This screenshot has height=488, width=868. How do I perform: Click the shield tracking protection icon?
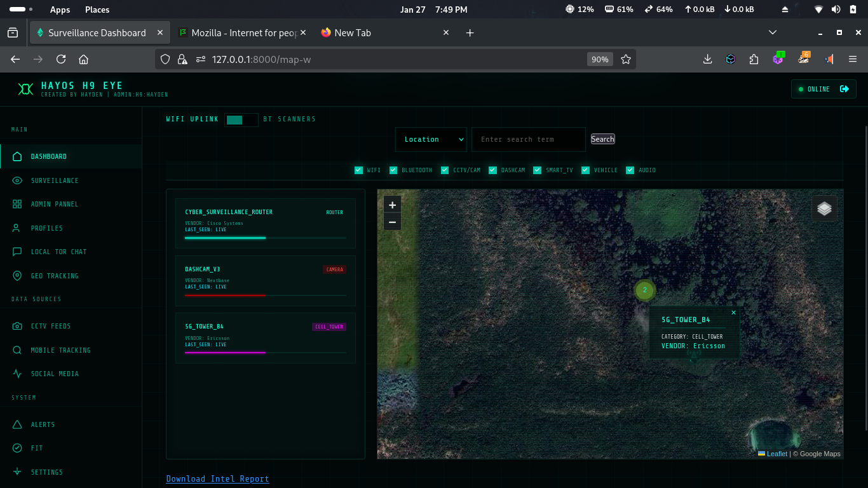[x=165, y=59]
